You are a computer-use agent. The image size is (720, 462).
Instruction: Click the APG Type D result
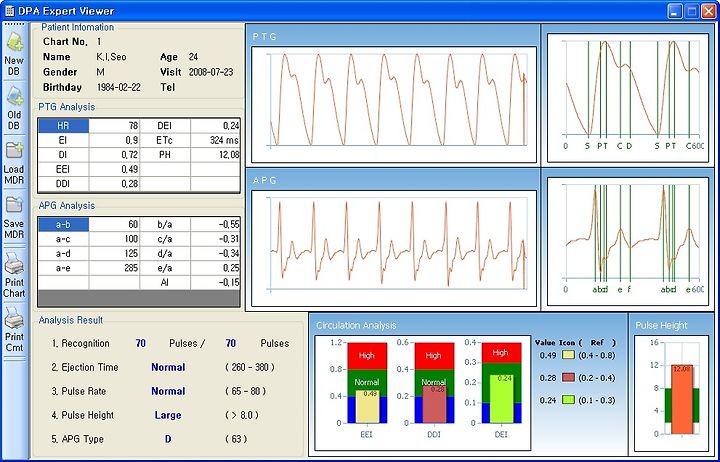click(168, 439)
